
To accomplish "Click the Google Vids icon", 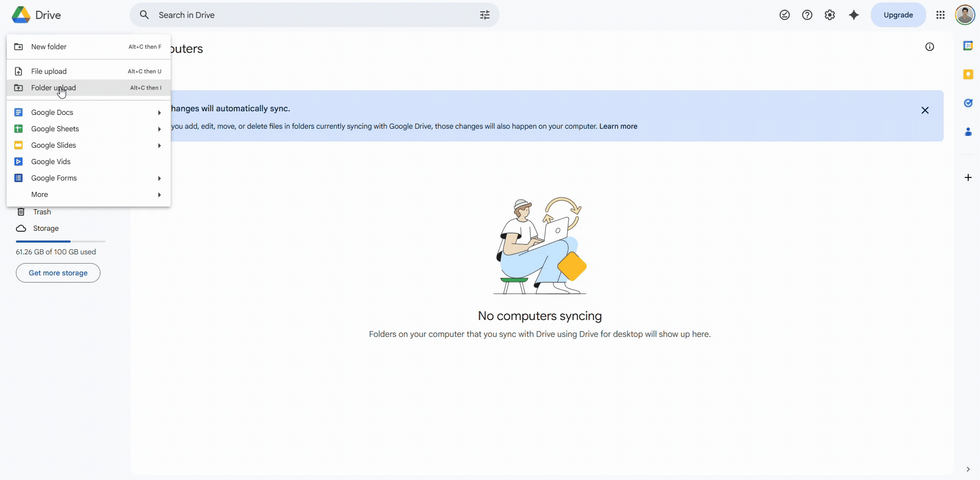I will [x=18, y=162].
